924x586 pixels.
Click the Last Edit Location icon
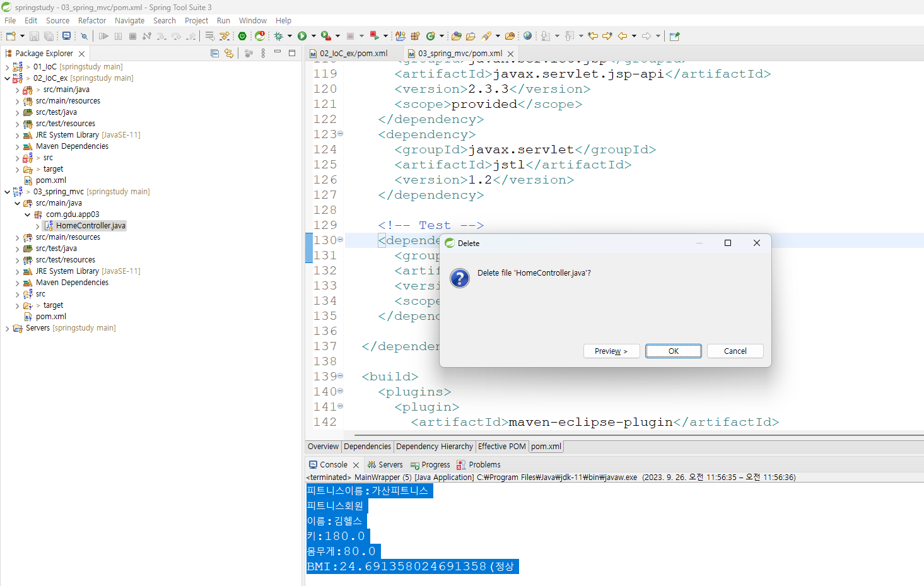tap(593, 36)
